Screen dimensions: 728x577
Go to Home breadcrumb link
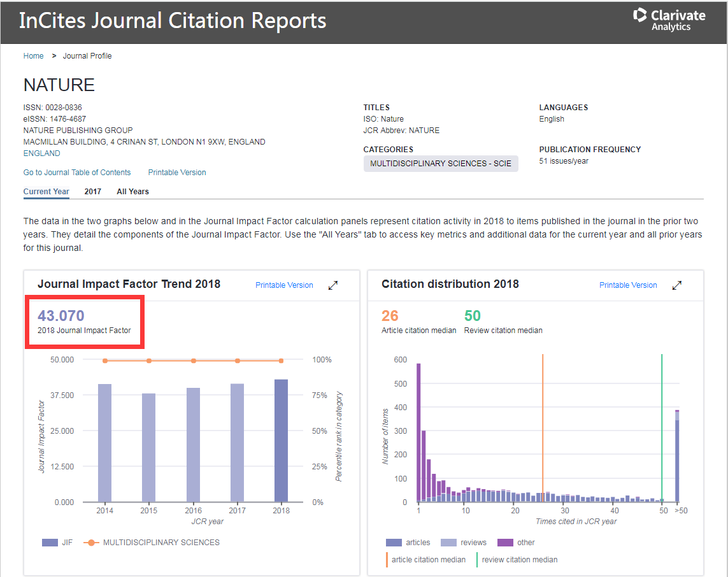(33, 56)
